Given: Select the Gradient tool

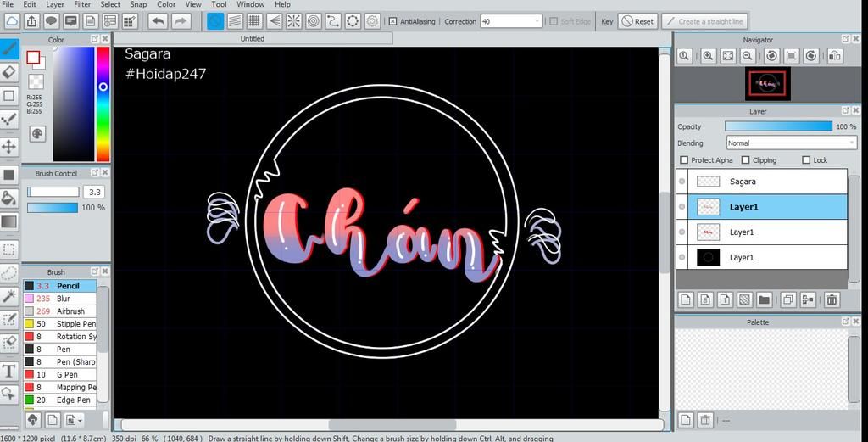Looking at the screenshot, I should point(8,222).
